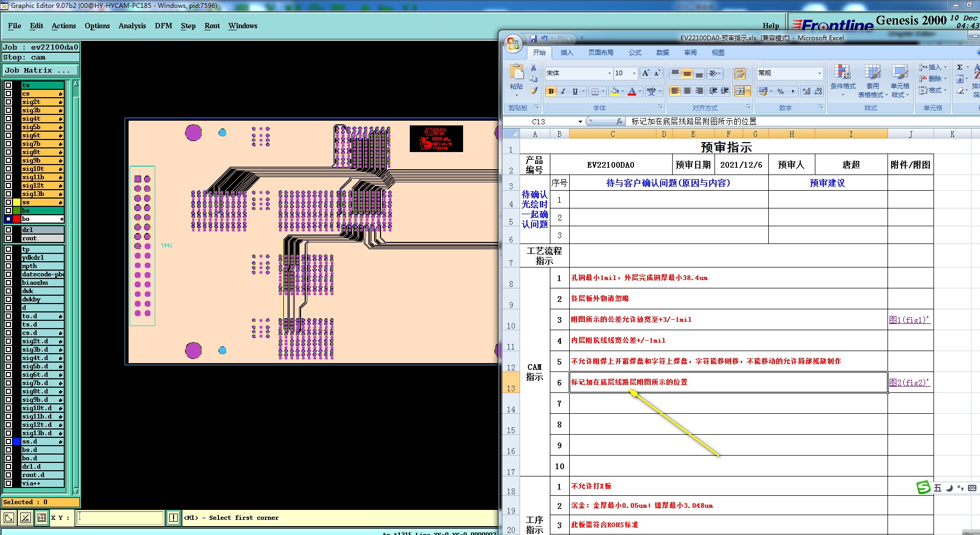This screenshot has height=535, width=980.
Task: Open Insert cells (插入) dropdown in cells group
Action: tap(946, 67)
